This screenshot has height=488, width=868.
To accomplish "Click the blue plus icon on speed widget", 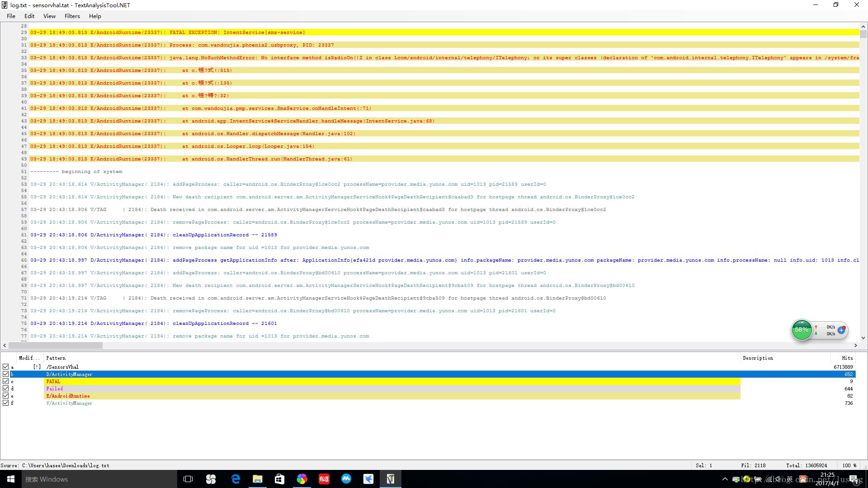I will (841, 330).
